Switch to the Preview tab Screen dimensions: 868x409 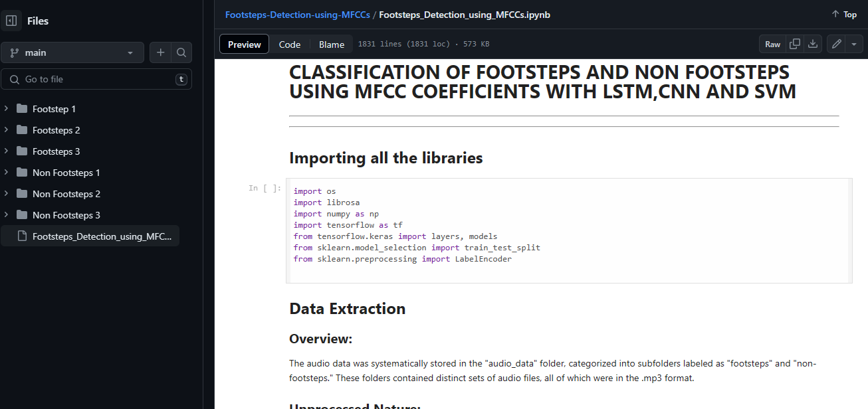point(245,44)
